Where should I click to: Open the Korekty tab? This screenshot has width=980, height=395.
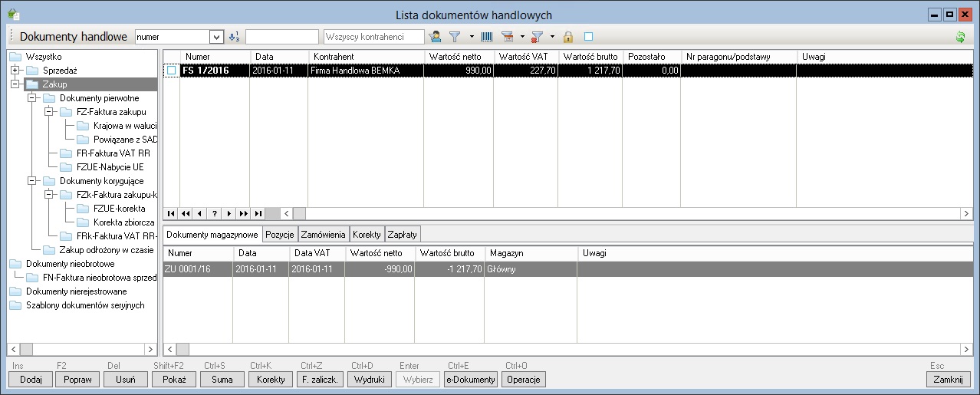tap(367, 234)
